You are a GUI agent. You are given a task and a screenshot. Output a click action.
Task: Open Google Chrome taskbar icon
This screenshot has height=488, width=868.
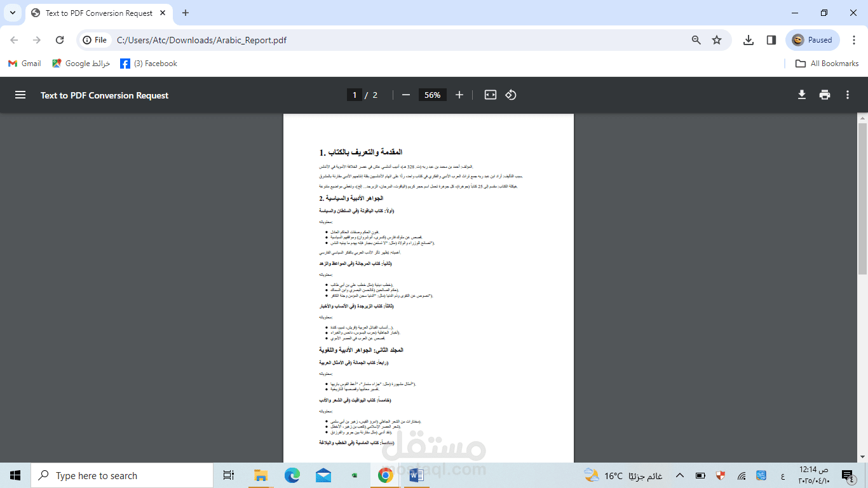385,475
